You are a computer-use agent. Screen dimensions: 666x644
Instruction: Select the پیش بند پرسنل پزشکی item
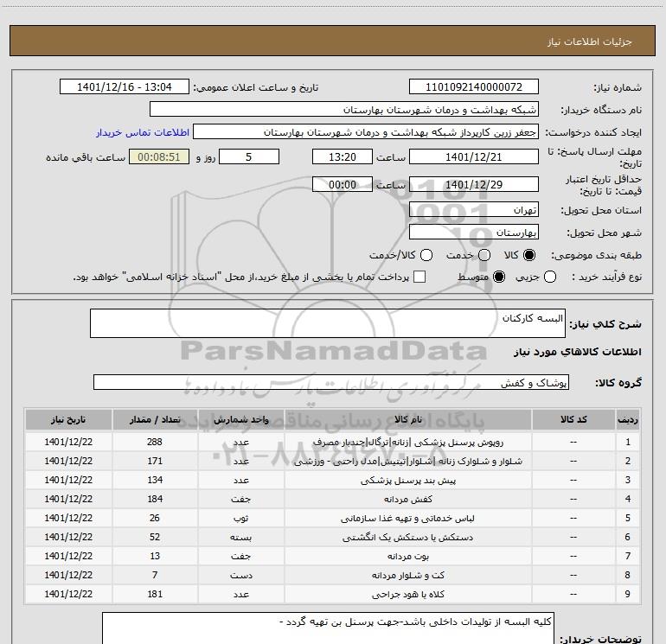coord(407,481)
